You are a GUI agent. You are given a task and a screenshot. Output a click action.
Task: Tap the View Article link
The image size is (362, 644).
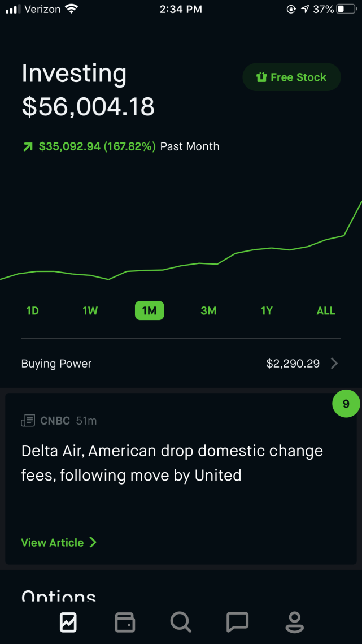(x=59, y=543)
